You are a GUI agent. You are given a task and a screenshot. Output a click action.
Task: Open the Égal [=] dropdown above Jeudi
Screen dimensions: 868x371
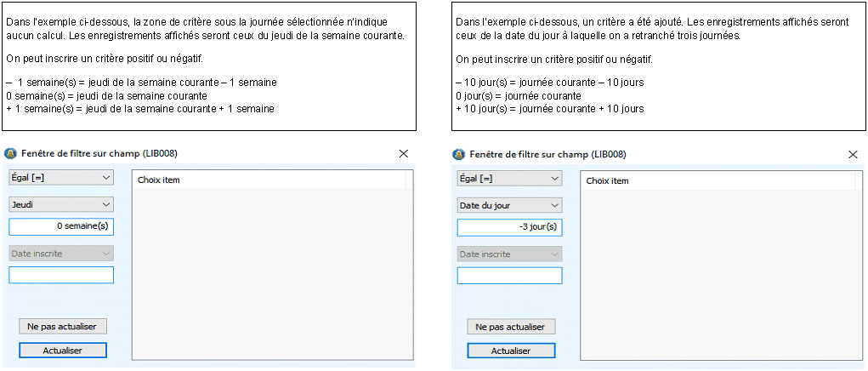(x=61, y=177)
